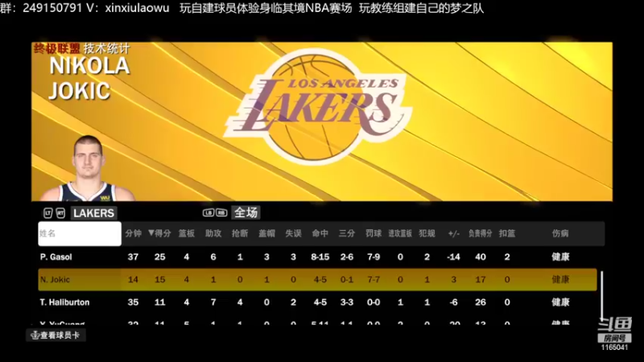Click P. Gasol's 8-15 field goal value
The width and height of the screenshot is (644, 362).
320,257
